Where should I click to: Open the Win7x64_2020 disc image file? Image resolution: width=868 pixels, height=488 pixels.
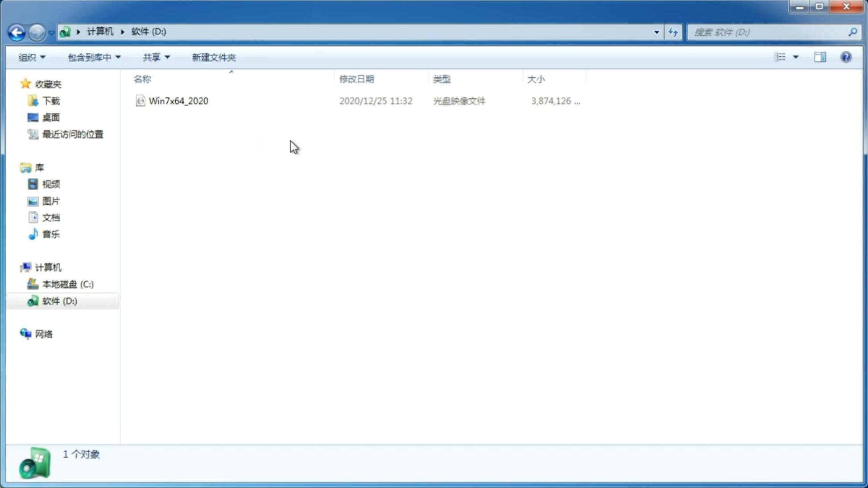178,100
